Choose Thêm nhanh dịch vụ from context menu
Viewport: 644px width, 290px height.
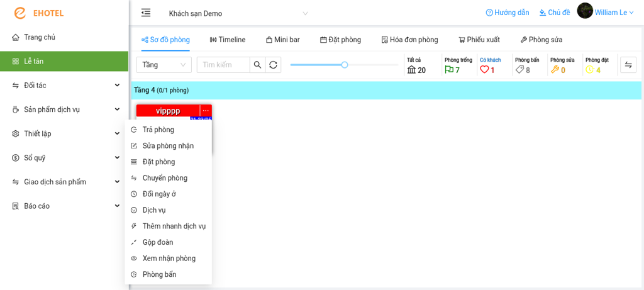(169, 226)
